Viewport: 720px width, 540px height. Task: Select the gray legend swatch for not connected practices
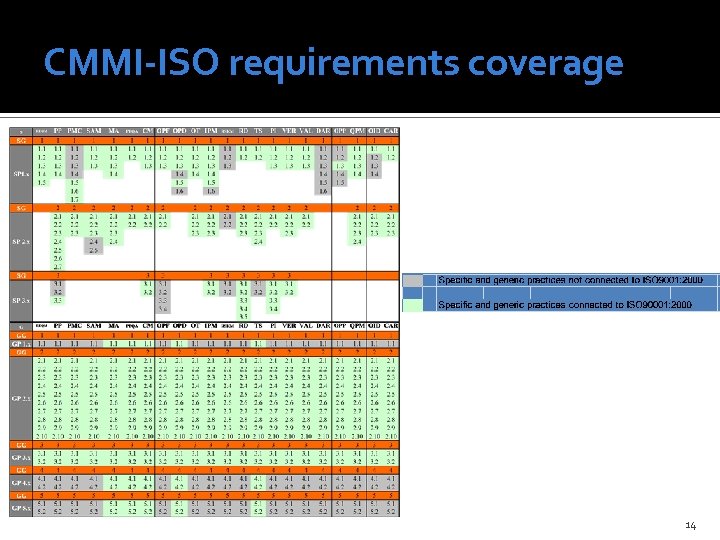point(412,280)
